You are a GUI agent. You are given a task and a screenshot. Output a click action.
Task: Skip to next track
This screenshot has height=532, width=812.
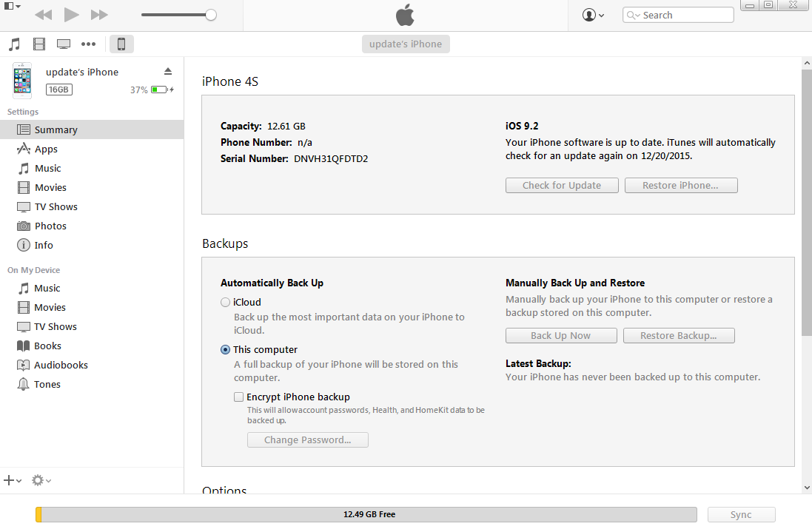point(99,15)
